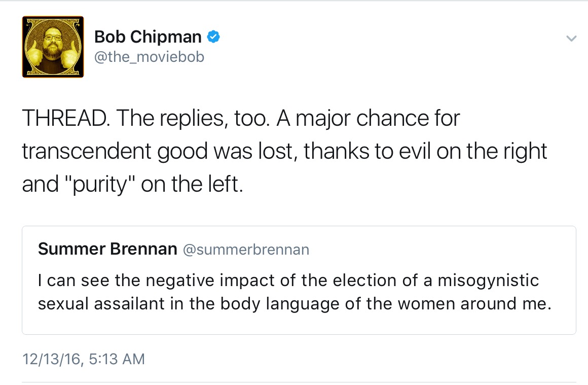Select the line starting with THREAD
Image resolution: width=588 pixels, height=385 pixels.
pos(241,118)
